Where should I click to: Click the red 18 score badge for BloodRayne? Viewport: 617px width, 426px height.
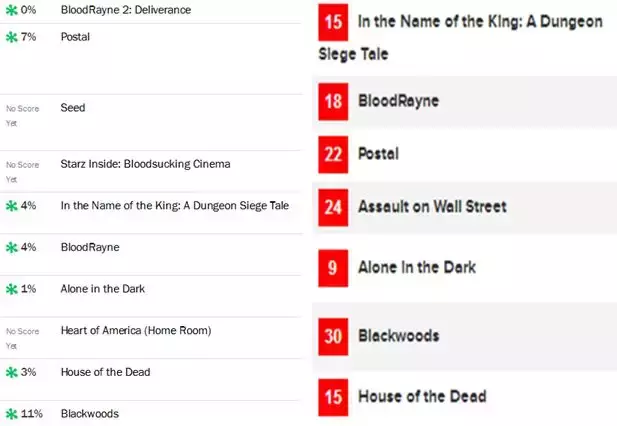[x=332, y=101]
